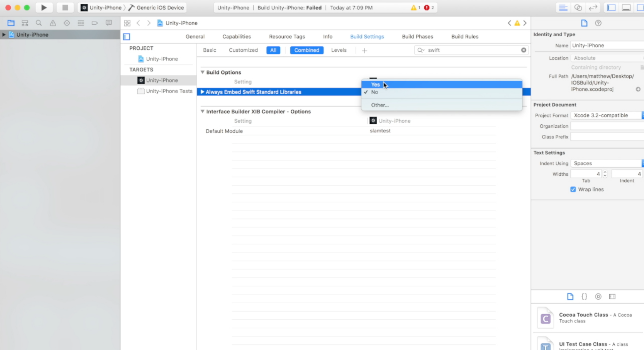This screenshot has height=350, width=644.
Task: Click the Tab width stepper
Action: point(605,174)
